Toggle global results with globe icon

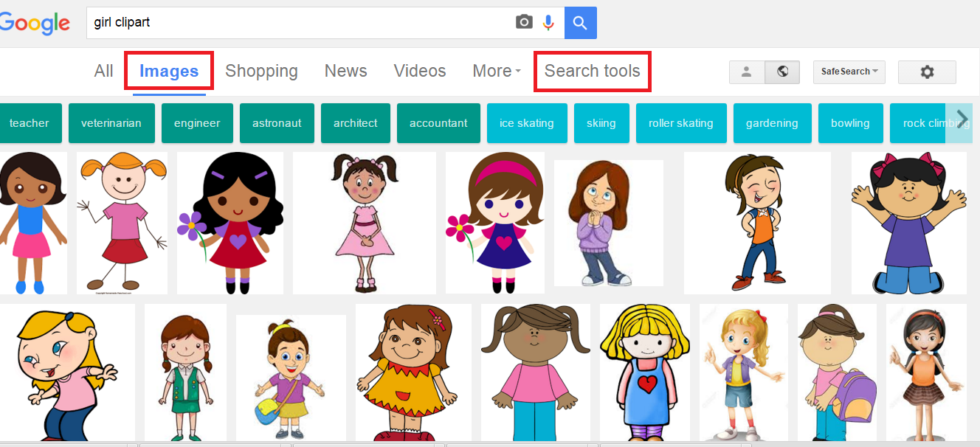(x=782, y=72)
